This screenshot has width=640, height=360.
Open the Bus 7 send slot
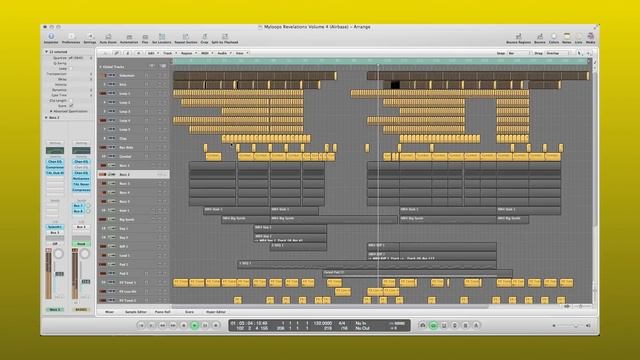(x=78, y=206)
